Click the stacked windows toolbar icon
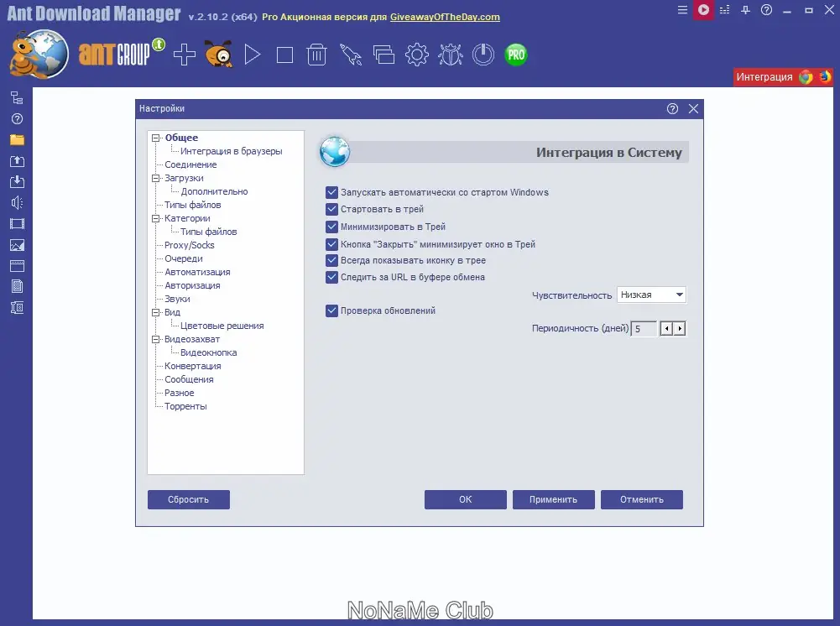 point(383,55)
